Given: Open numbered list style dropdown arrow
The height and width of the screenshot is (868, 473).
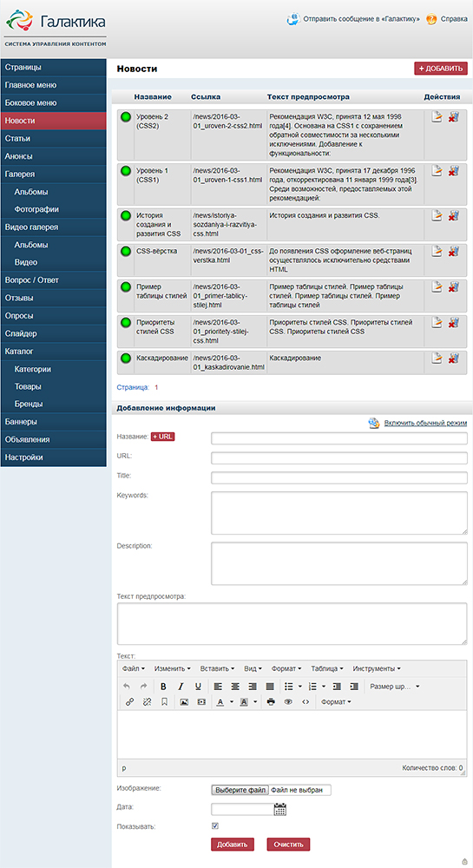Looking at the screenshot, I should [325, 687].
